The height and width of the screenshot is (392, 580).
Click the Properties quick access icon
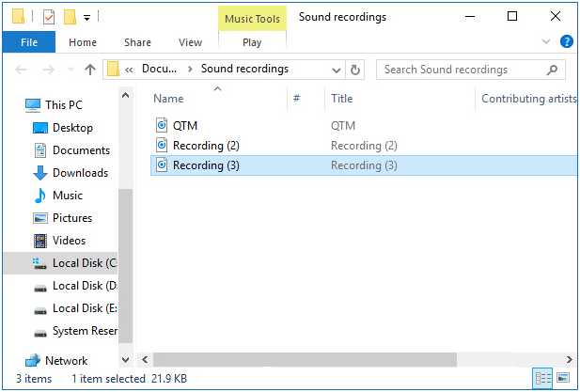click(49, 17)
